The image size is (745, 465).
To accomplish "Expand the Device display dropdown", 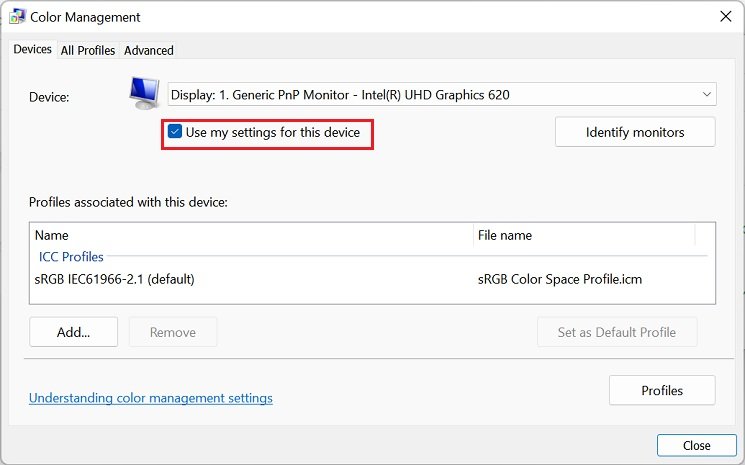I will (x=441, y=95).
